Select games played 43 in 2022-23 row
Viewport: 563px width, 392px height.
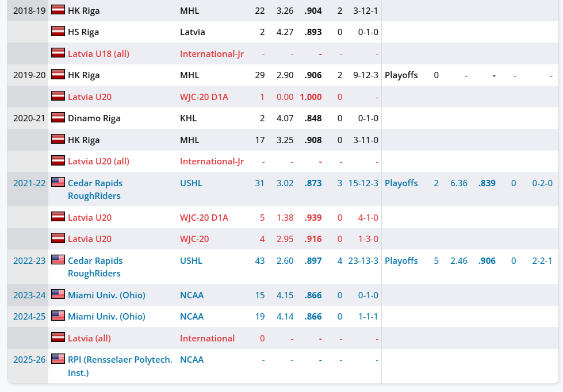[259, 260]
